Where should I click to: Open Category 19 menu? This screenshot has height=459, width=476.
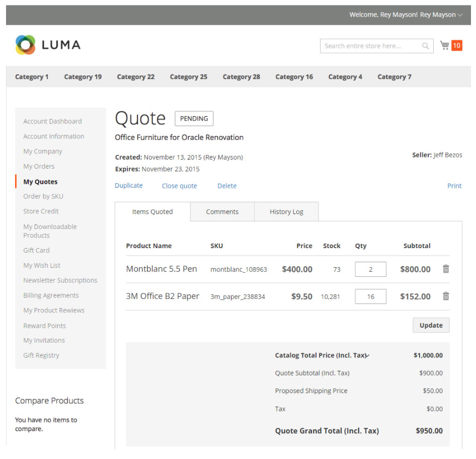[83, 77]
